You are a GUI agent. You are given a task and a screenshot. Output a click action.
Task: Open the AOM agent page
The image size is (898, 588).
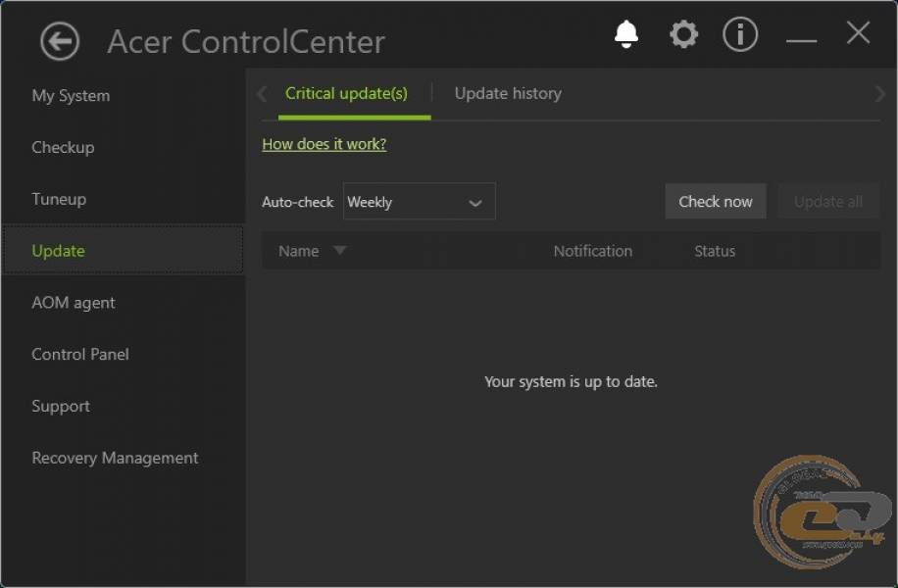click(x=74, y=302)
